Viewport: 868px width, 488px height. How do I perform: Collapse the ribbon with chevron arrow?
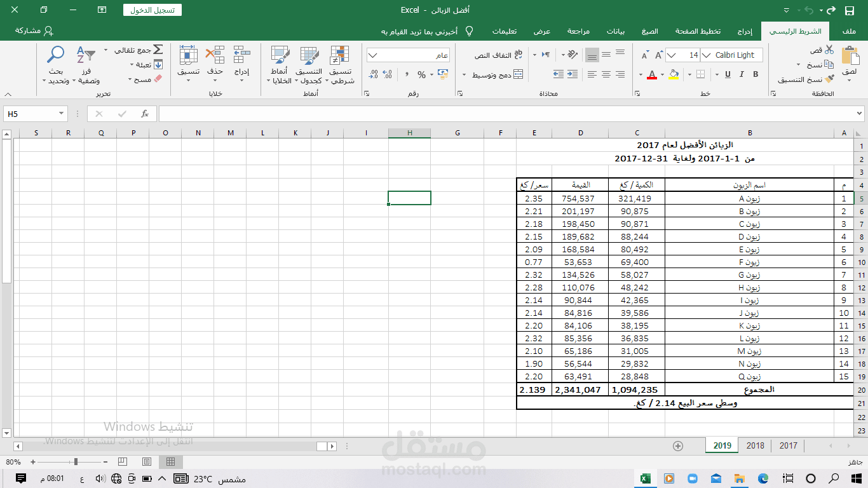7,94
